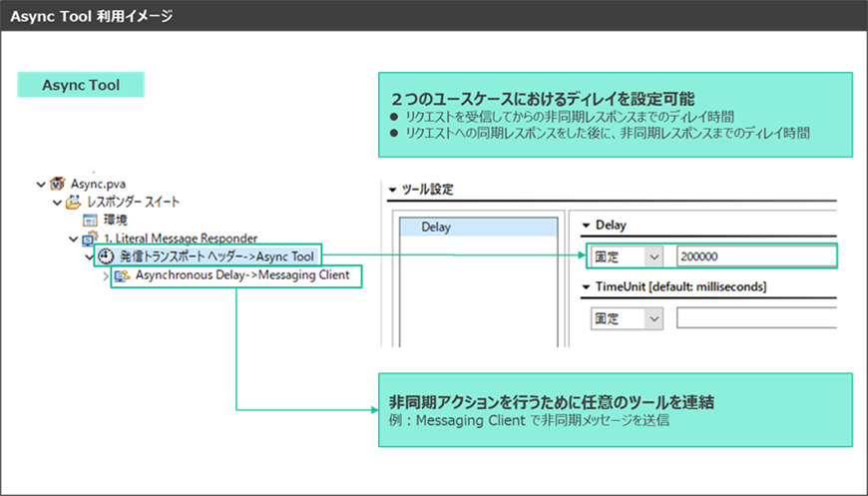Collapse the Delay settings section
The width and height of the screenshot is (868, 496).
tap(586, 226)
